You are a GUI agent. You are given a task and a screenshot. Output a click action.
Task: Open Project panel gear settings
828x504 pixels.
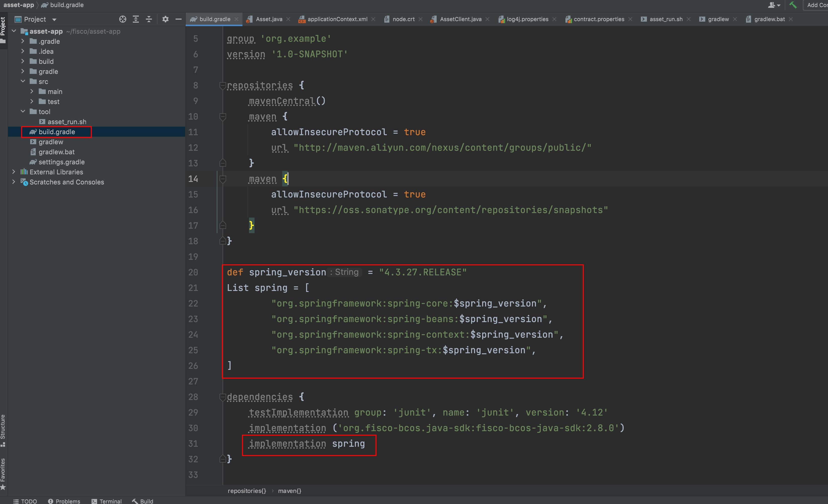[x=165, y=19]
